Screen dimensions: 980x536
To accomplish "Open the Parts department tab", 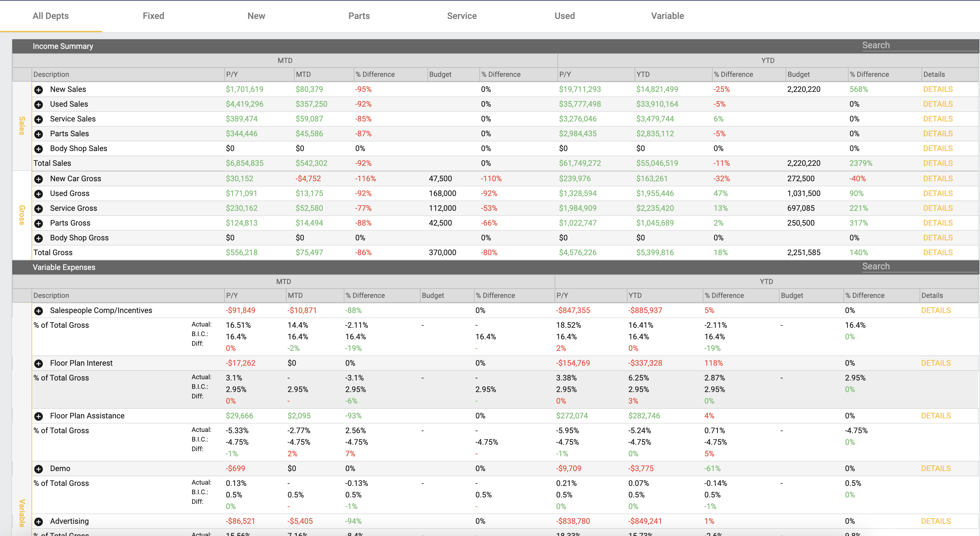I will pyautogui.click(x=359, y=16).
